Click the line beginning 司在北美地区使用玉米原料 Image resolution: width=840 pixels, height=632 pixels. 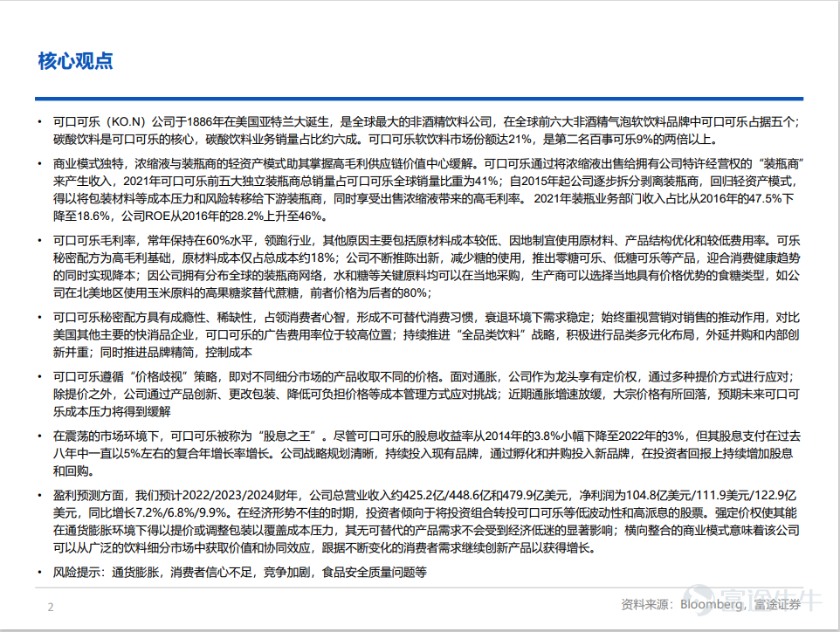click(242, 293)
